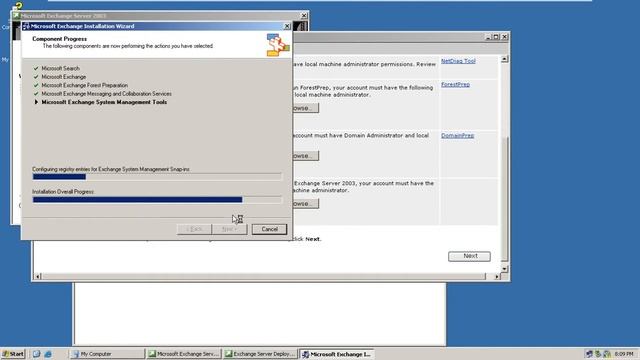This screenshot has width=640, height=360.
Task: Click the 'Installation Overall Progress' label
Action: point(63,191)
